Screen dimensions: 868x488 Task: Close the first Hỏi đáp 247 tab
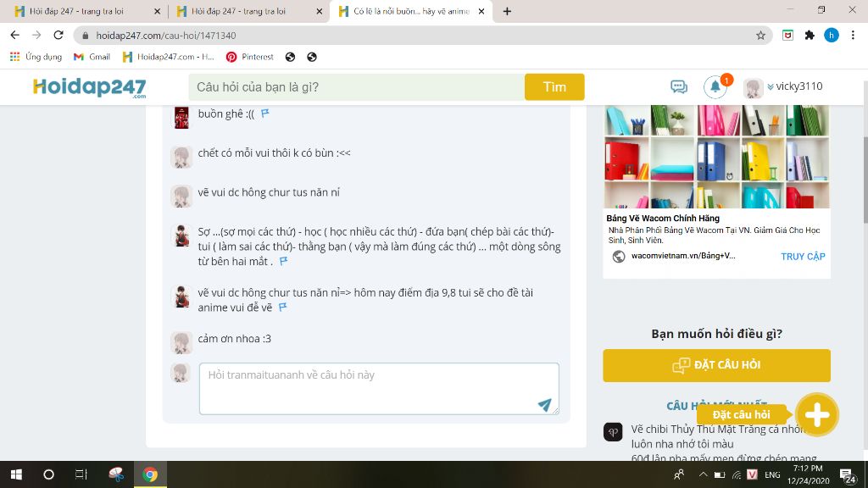157,11
